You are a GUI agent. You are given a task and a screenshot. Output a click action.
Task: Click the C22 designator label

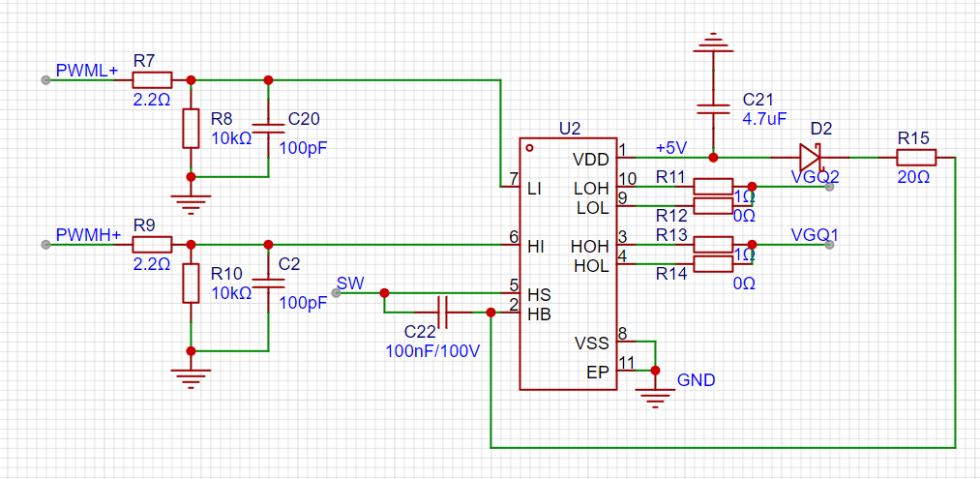coord(419,331)
